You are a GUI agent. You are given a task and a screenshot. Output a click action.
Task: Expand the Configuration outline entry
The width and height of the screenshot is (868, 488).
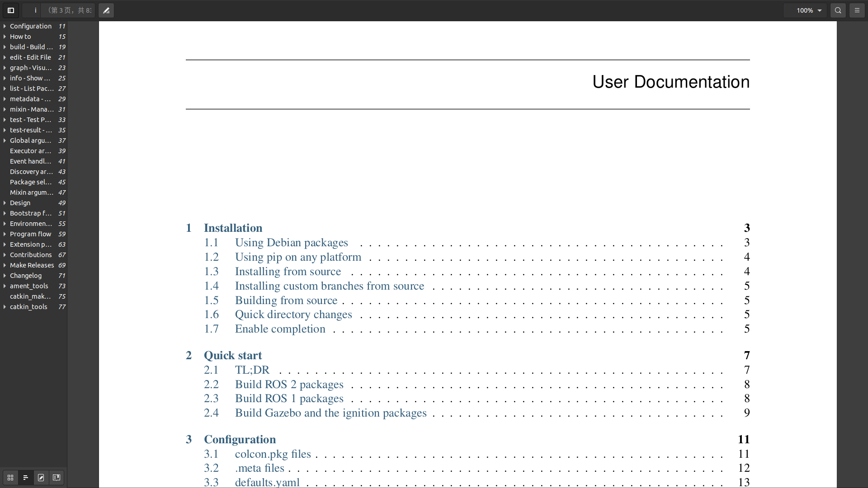click(x=5, y=26)
